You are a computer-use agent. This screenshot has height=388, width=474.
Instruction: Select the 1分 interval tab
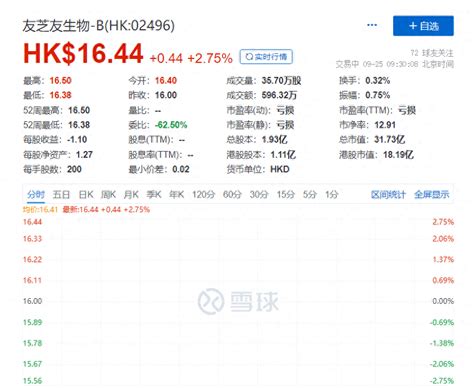coord(332,194)
